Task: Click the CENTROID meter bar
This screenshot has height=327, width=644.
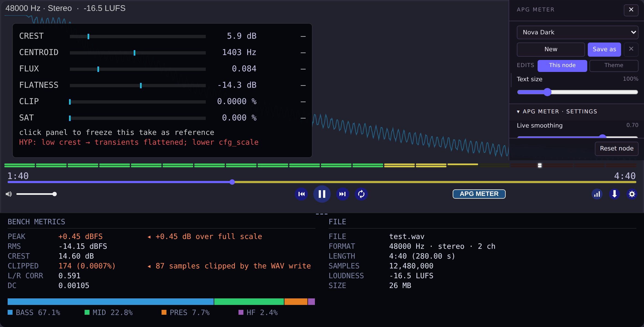Action: click(x=138, y=53)
